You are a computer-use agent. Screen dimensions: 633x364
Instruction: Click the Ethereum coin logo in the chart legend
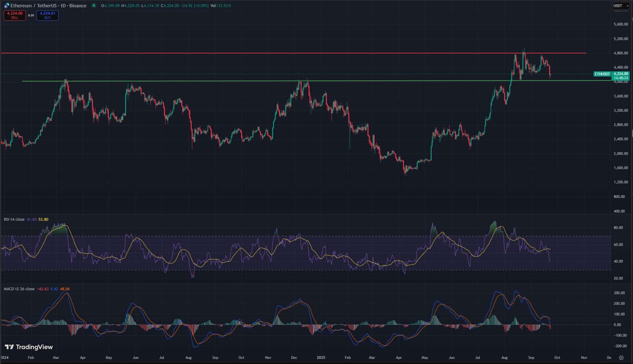(x=6, y=6)
